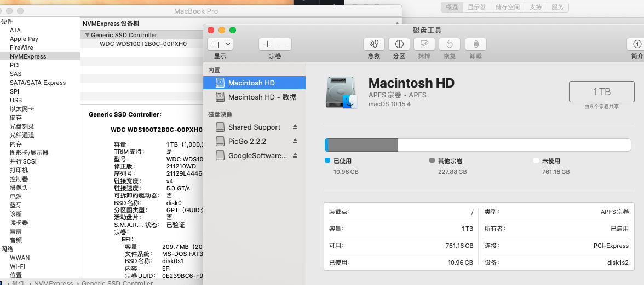Screen dimensions: 644x285
Task: Open the sidebar display (显示) dropdown
Action: click(220, 44)
